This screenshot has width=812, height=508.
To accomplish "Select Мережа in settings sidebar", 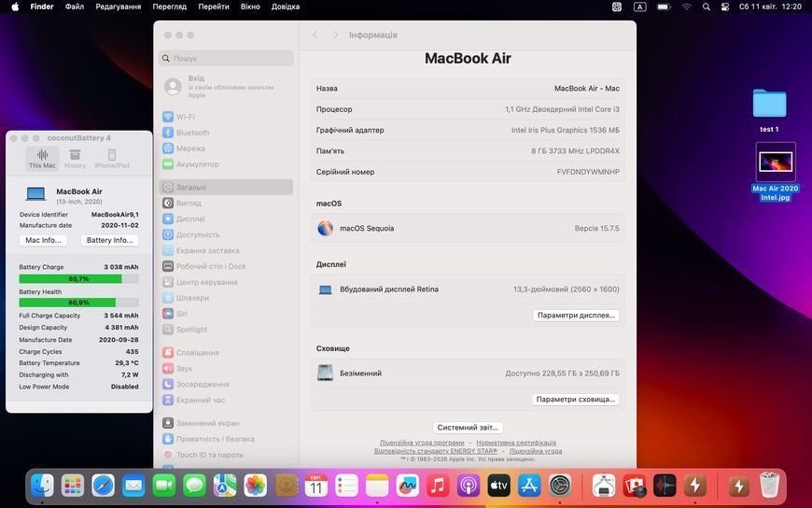I will coord(226,148).
